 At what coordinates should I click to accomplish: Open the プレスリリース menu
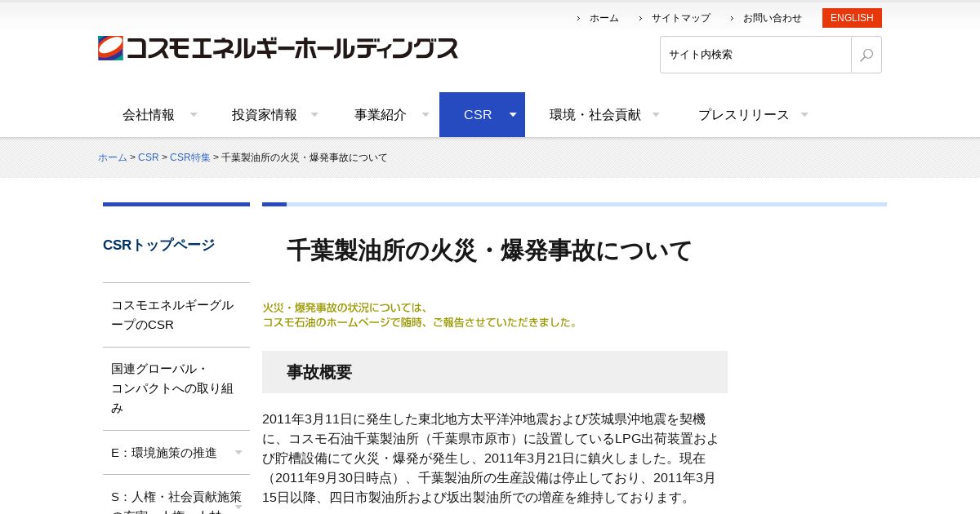pyautogui.click(x=744, y=115)
